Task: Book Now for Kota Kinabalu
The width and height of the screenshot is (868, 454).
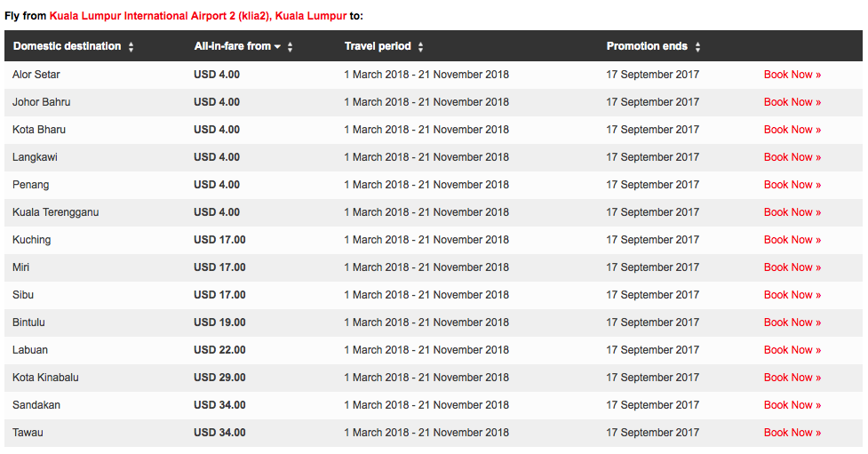Action: pos(792,378)
